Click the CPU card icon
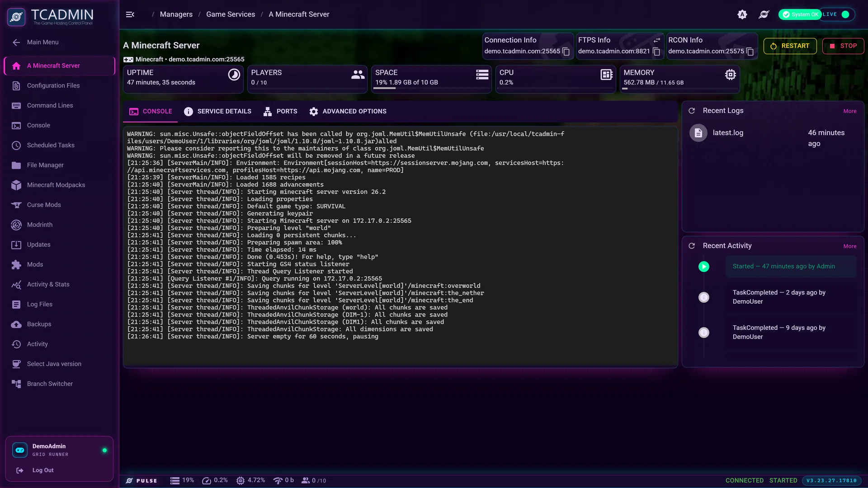This screenshot has height=488, width=868. coord(607,75)
